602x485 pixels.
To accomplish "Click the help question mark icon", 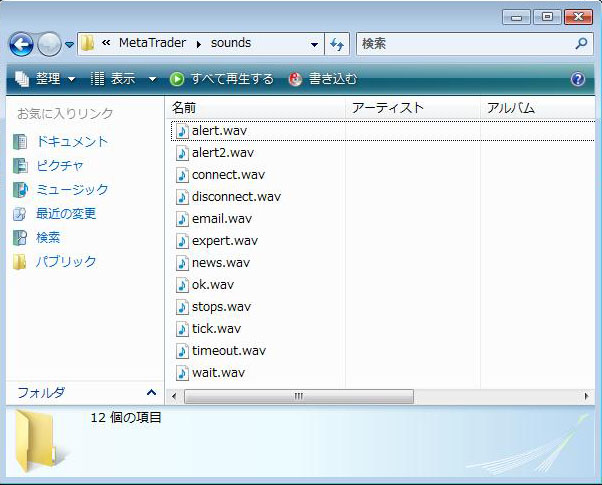I will pos(577,79).
